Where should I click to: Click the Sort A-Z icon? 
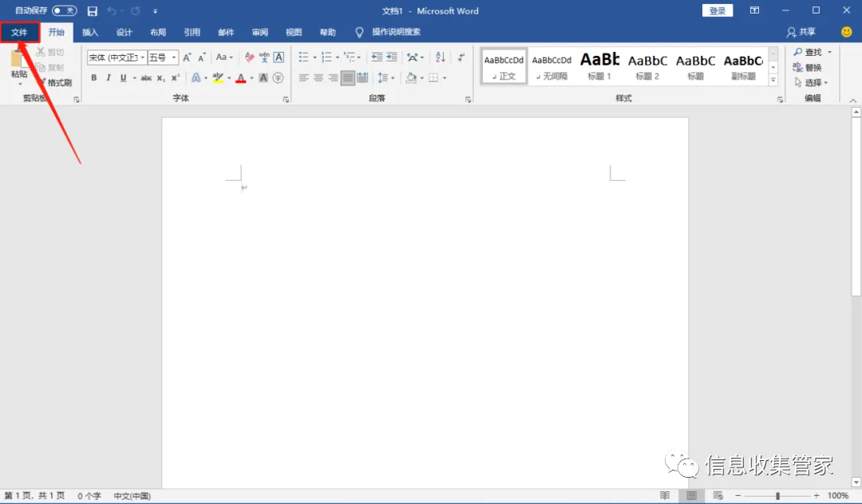[x=441, y=57]
